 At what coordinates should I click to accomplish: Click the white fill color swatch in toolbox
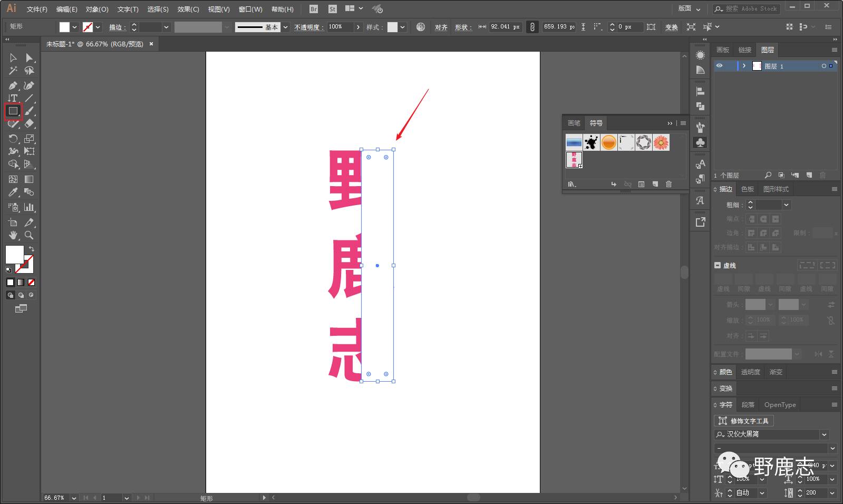(x=14, y=254)
